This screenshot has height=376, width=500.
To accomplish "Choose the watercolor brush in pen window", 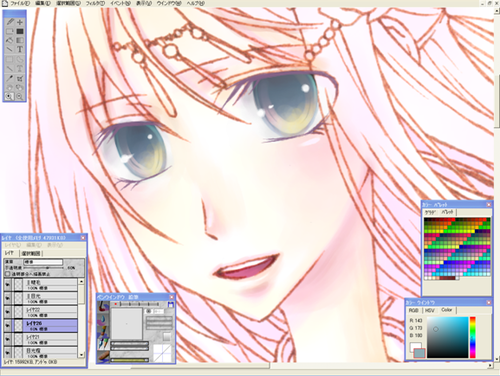I will [103, 306].
